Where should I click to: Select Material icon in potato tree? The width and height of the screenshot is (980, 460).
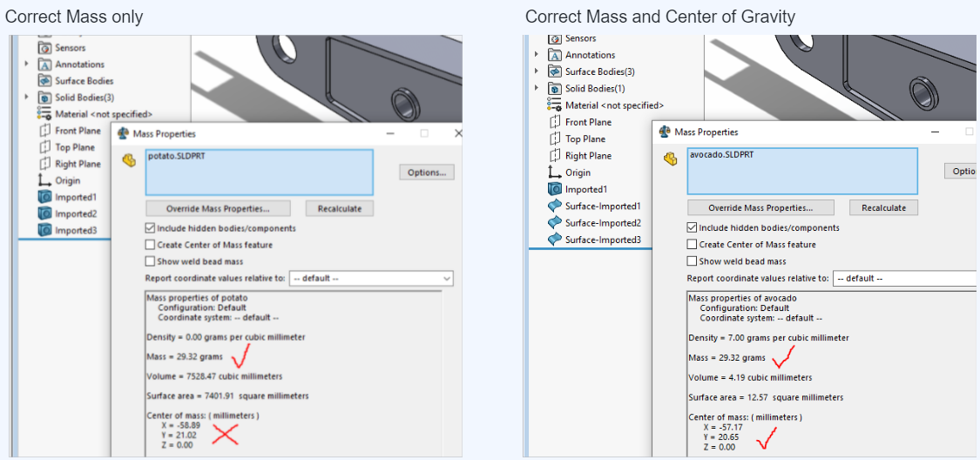point(44,114)
